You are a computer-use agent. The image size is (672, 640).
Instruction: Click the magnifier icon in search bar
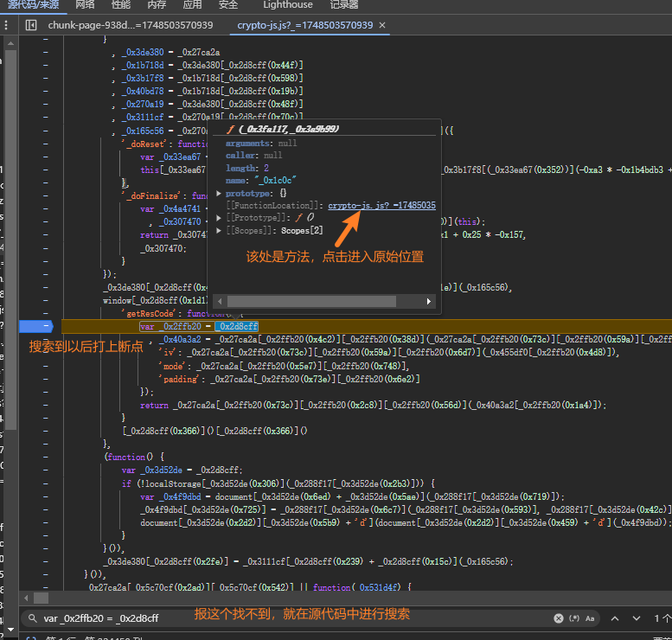coord(31,618)
